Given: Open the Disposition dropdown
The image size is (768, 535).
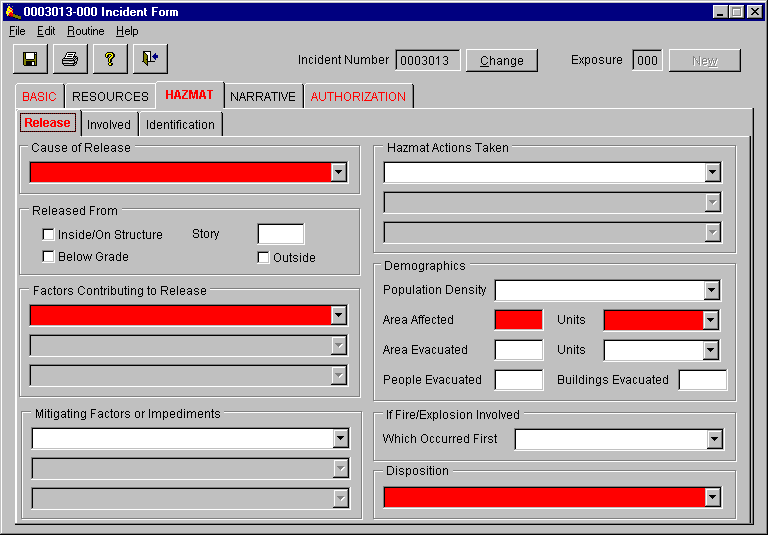Looking at the screenshot, I should (713, 497).
